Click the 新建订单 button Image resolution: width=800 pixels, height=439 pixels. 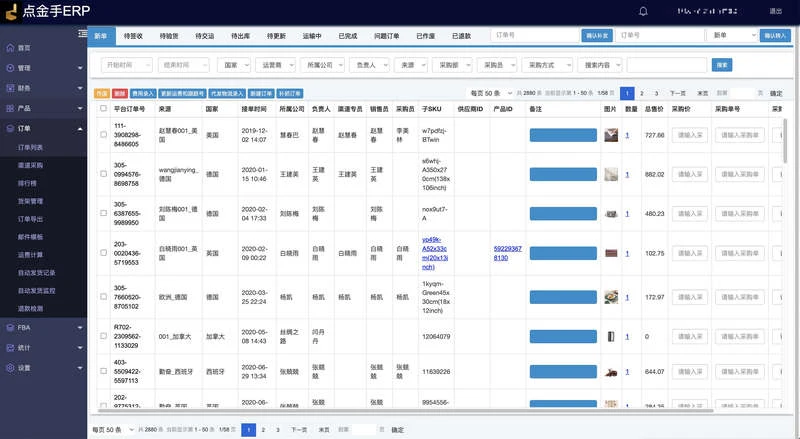click(261, 93)
